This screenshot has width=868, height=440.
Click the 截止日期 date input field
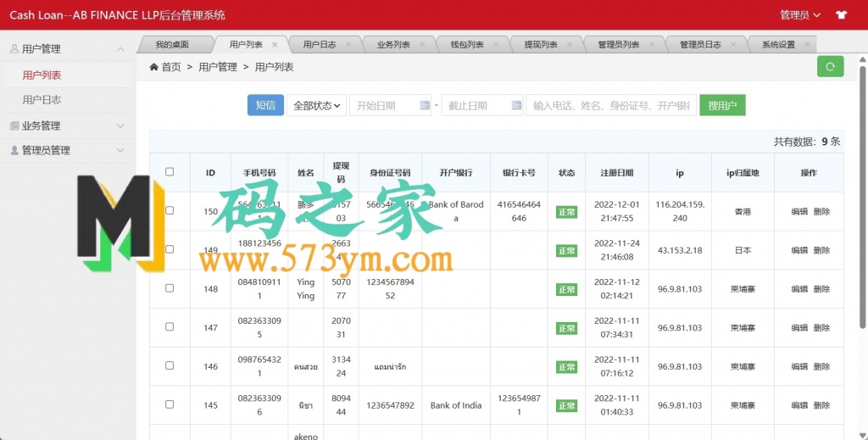[x=482, y=105]
